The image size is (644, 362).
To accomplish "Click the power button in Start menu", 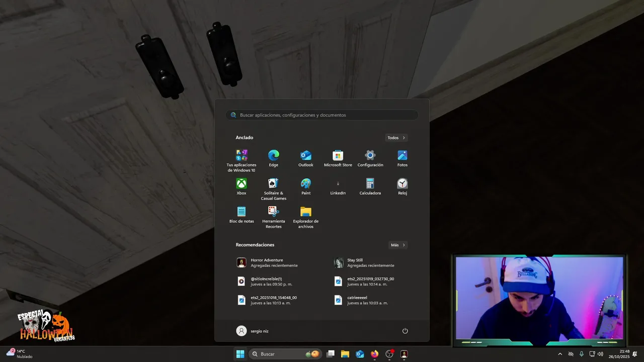I will point(405,331).
